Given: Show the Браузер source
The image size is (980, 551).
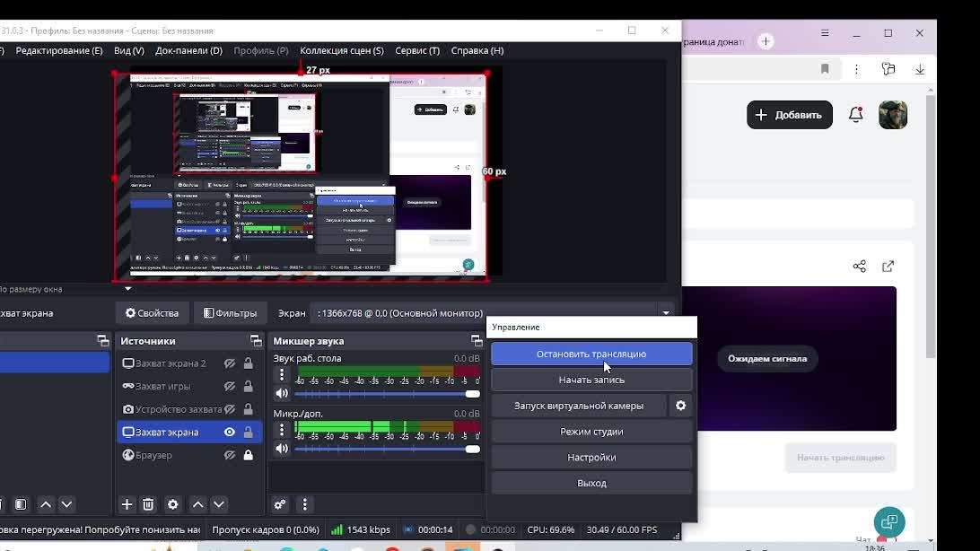Looking at the screenshot, I should [230, 455].
